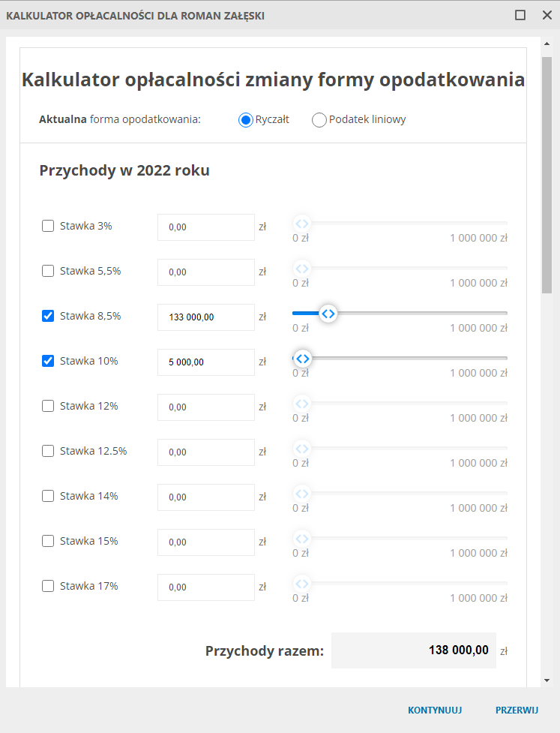Image resolution: width=560 pixels, height=733 pixels.
Task: Select the Ryczałt radio button
Action: click(x=245, y=120)
